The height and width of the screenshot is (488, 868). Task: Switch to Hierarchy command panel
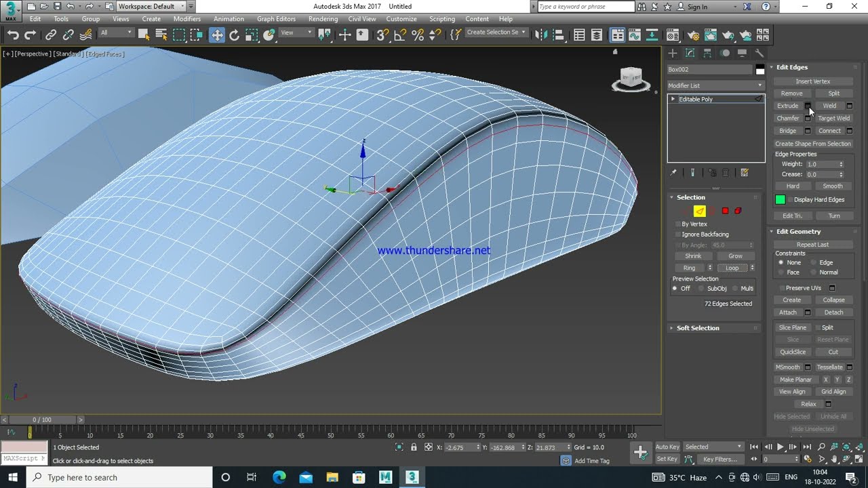click(707, 53)
